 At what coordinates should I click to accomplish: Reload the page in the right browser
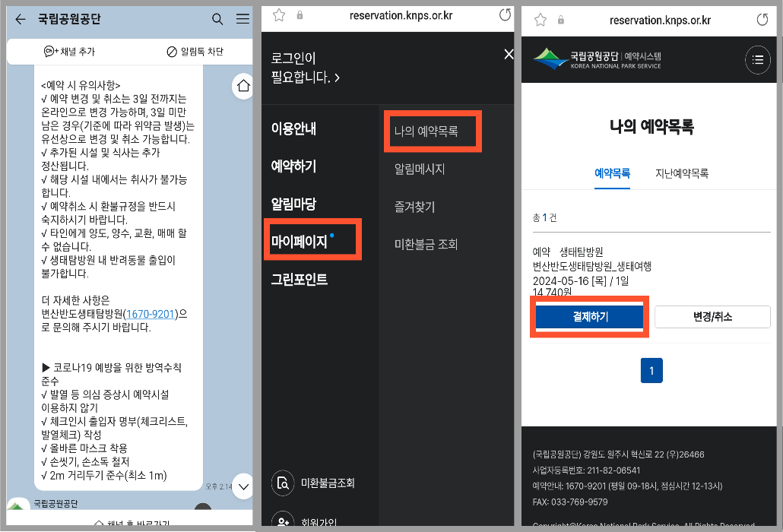tap(762, 20)
